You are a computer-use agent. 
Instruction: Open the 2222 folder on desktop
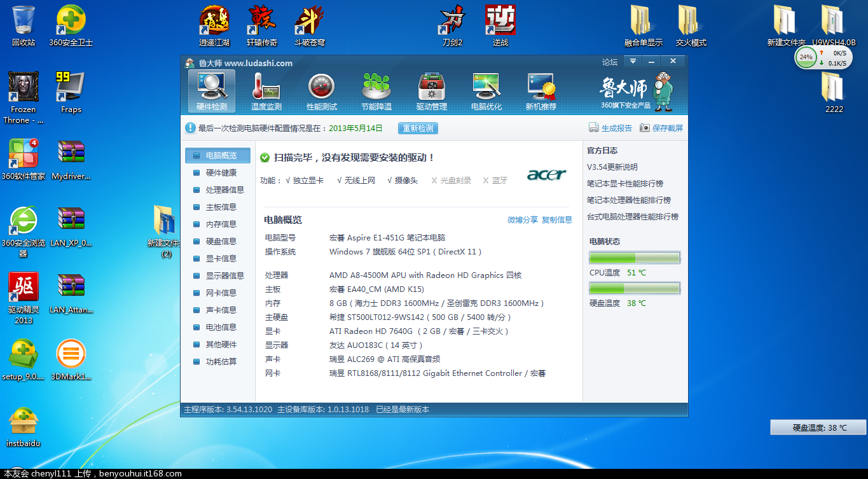click(834, 92)
